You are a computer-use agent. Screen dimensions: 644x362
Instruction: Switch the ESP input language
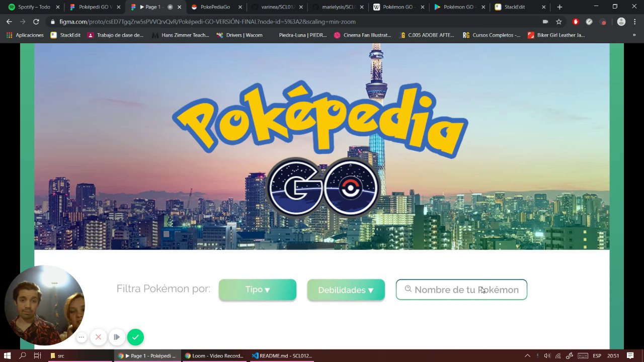(x=597, y=355)
